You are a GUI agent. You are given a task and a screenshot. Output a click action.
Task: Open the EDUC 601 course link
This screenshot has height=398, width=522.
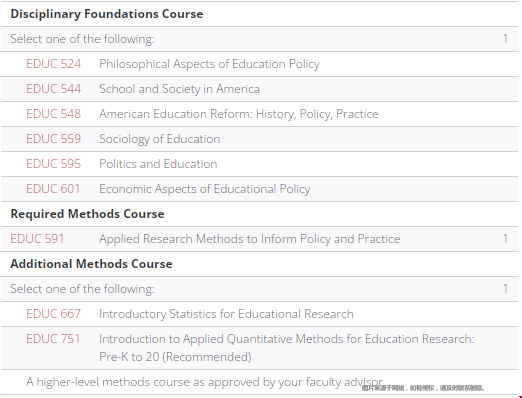coord(53,189)
